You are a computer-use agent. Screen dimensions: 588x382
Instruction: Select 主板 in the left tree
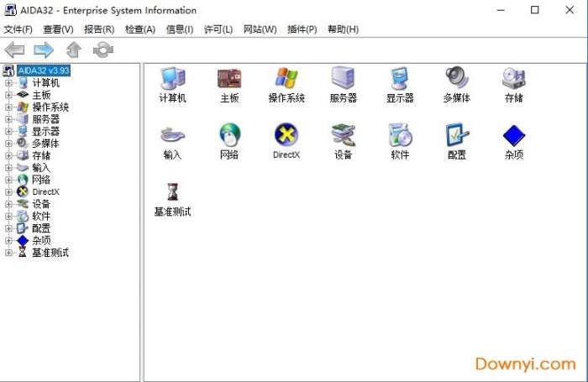(x=41, y=95)
